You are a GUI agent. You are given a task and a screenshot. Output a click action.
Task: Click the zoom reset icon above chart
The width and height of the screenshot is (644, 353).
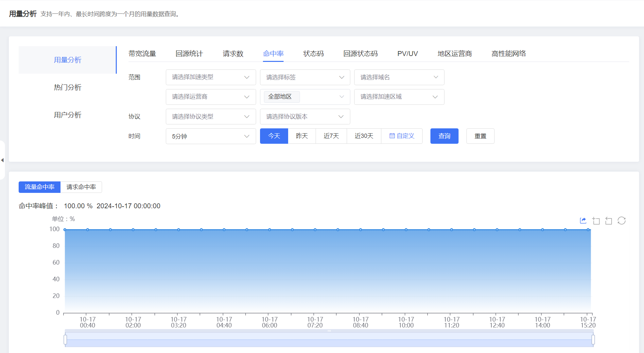point(609,221)
